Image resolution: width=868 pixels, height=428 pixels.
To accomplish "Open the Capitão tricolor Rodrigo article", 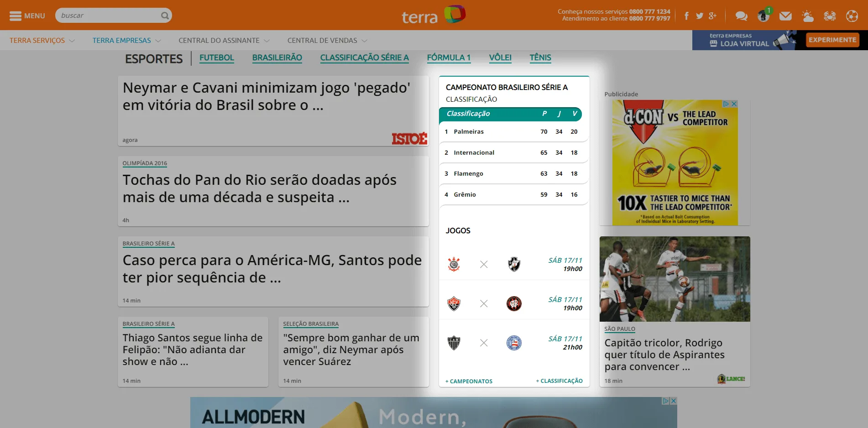I will [664, 355].
